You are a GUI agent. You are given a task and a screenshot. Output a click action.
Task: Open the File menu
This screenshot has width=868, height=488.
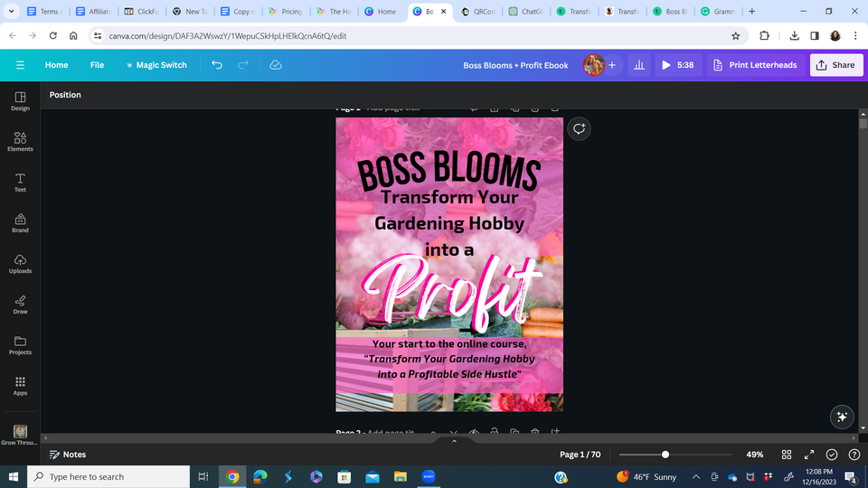97,65
